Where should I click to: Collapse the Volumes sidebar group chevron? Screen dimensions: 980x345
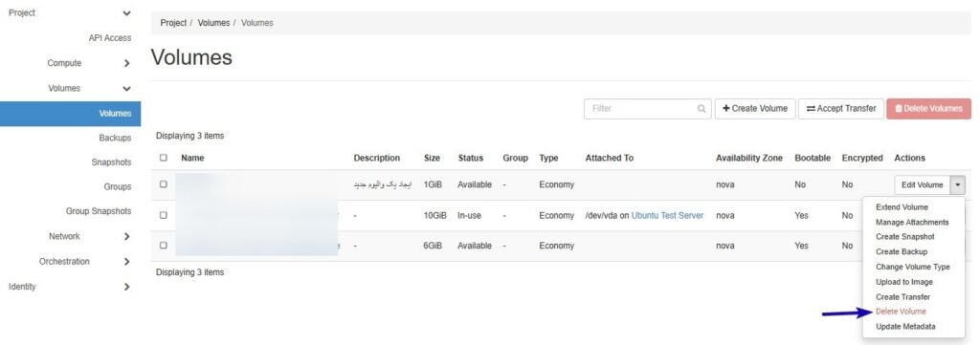(127, 89)
